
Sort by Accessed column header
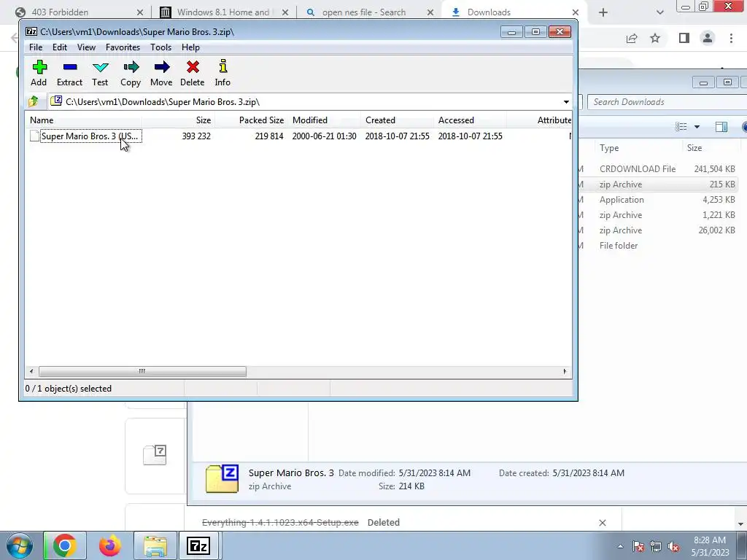471,120
